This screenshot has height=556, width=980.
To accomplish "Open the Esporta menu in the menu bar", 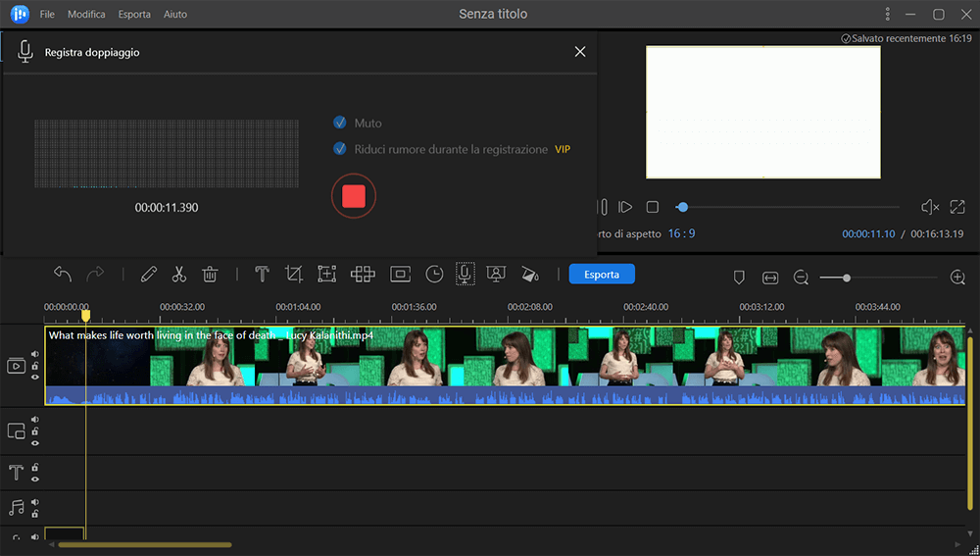I will 134,15.
